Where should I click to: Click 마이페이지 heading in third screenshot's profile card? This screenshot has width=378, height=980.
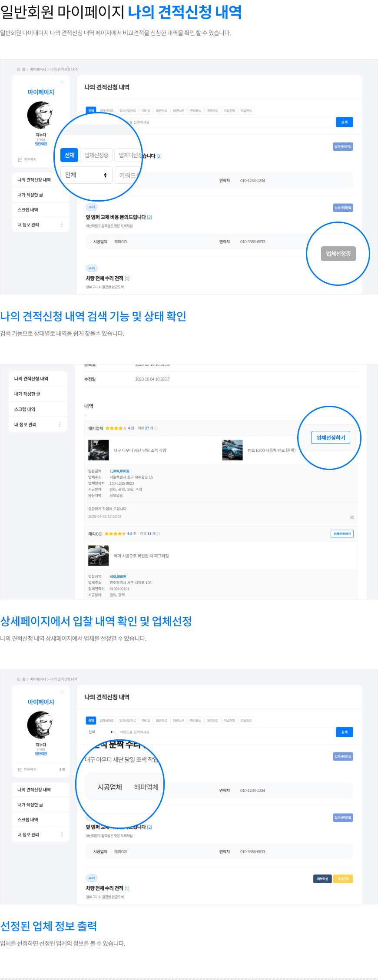point(41,702)
